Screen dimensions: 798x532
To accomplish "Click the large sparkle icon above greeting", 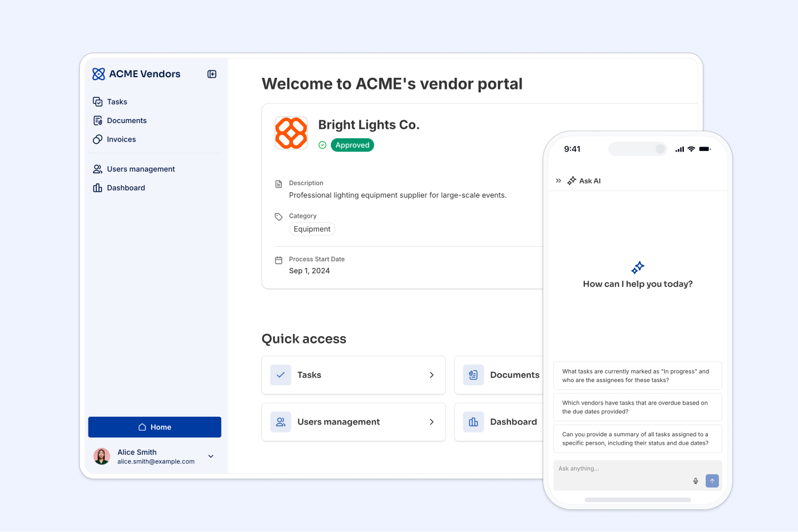I will coord(638,267).
